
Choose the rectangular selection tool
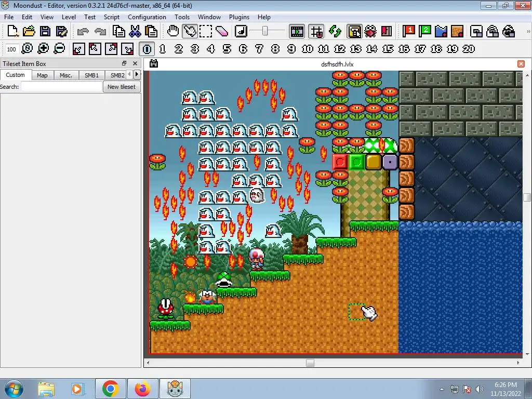tap(206, 32)
